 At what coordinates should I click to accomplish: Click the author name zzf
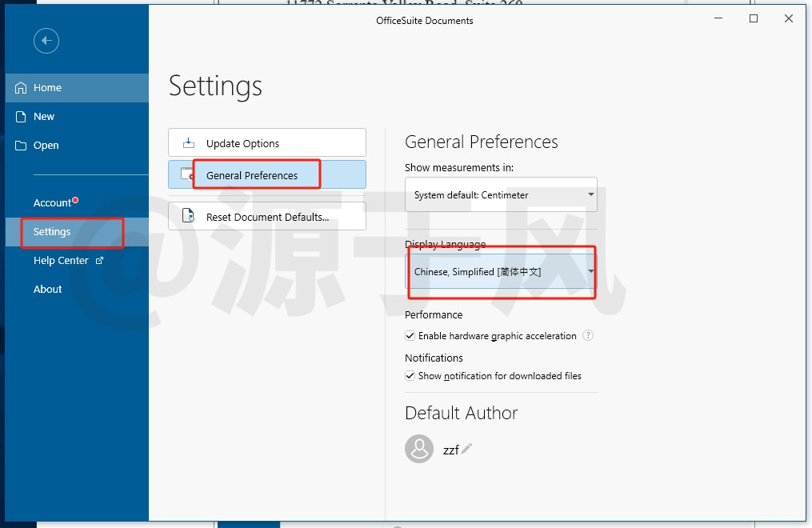click(x=450, y=450)
